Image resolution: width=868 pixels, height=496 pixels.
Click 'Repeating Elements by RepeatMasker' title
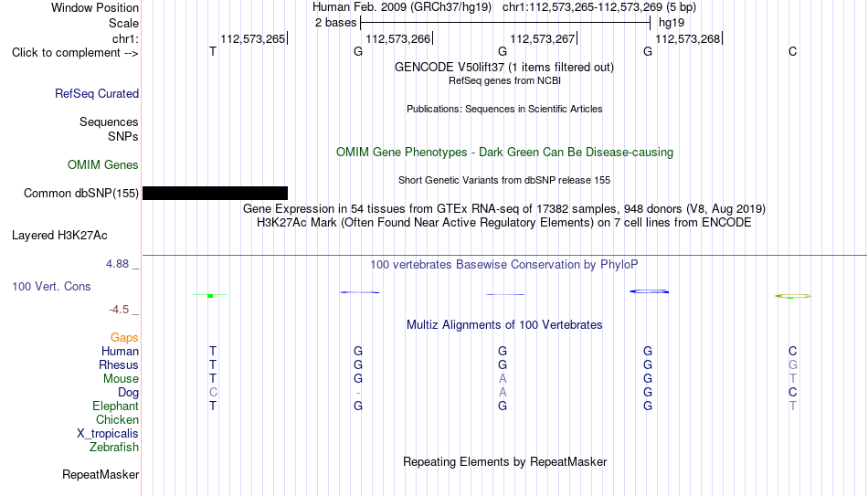pos(504,461)
